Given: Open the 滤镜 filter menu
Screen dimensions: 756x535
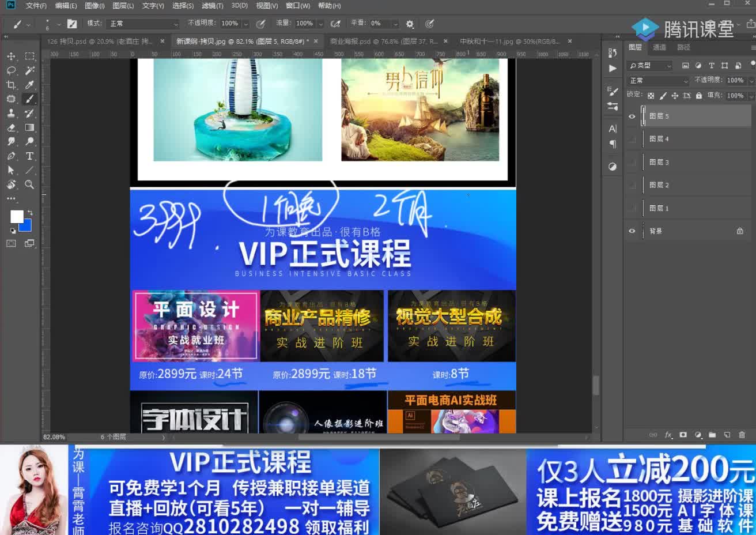Looking at the screenshot, I should tap(211, 5).
